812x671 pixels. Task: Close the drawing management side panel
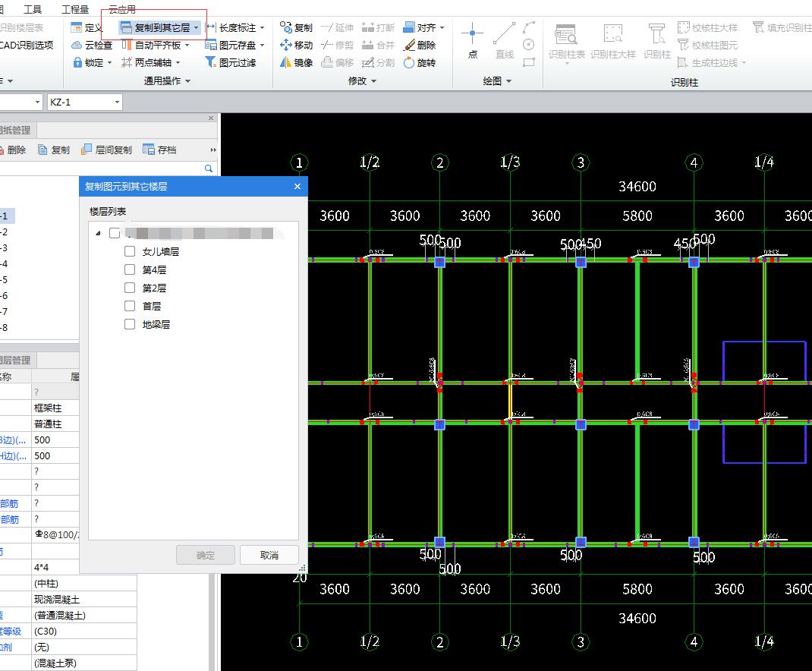click(211, 118)
